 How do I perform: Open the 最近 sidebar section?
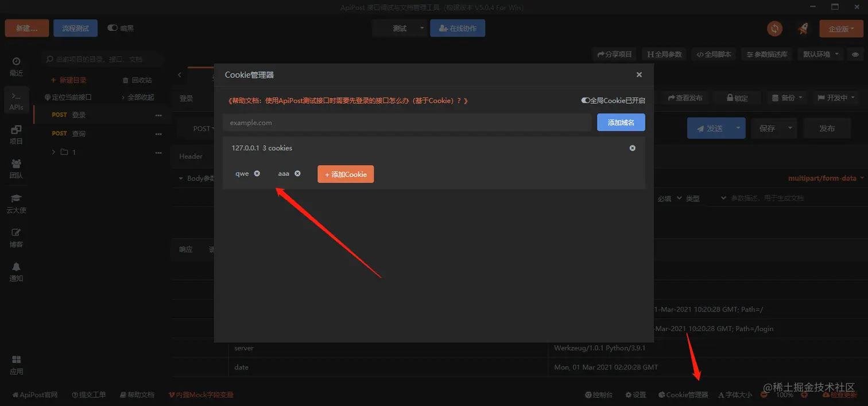click(x=16, y=67)
